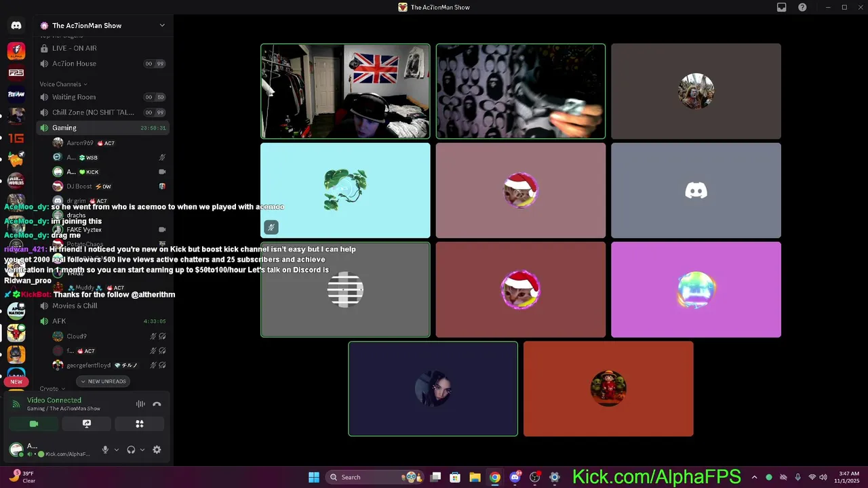The image size is (868, 488).
Task: Join the Chill Zone voice channel
Action: click(x=102, y=113)
